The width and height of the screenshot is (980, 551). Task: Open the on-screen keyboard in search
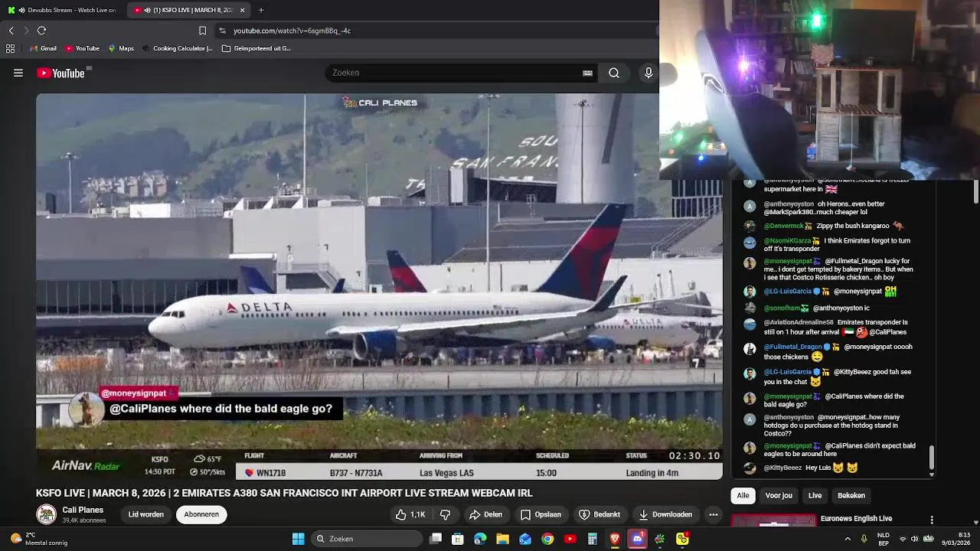point(587,73)
